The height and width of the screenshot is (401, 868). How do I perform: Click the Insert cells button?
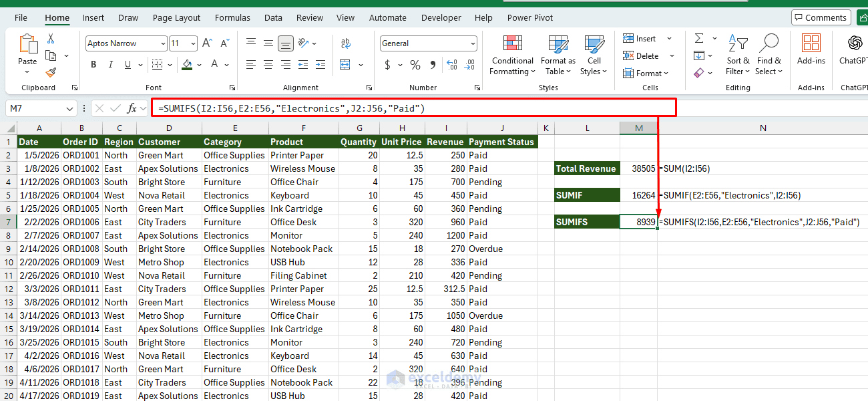tap(640, 39)
